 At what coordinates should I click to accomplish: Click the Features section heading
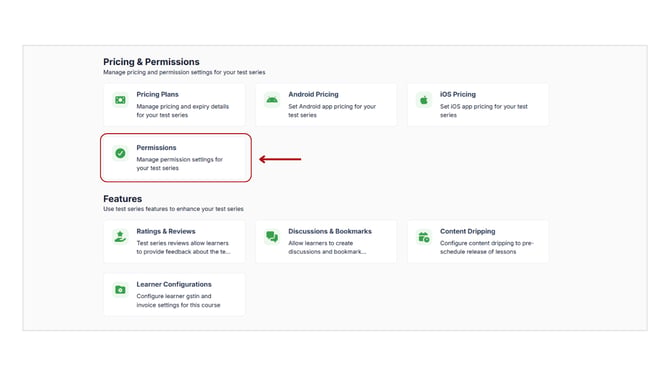coord(123,199)
